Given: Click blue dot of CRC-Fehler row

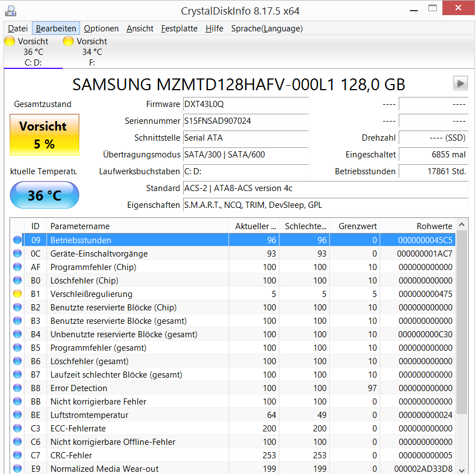Looking at the screenshot, I should coord(17,455).
